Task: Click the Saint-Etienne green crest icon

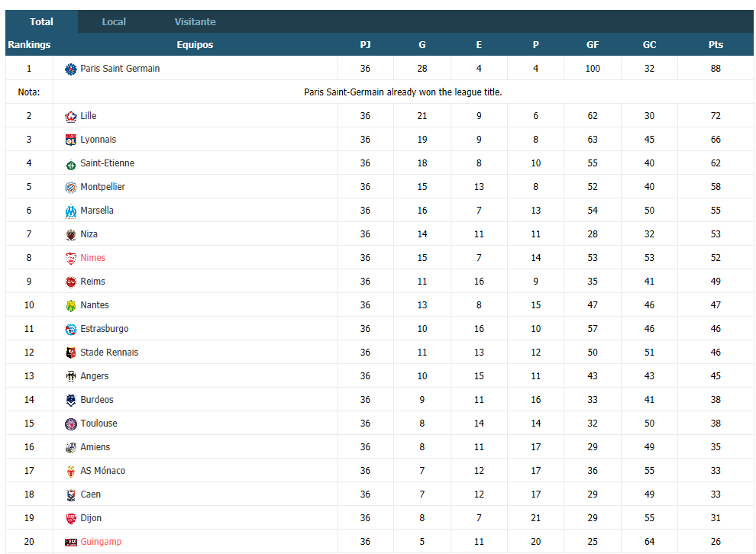Action: (x=71, y=164)
